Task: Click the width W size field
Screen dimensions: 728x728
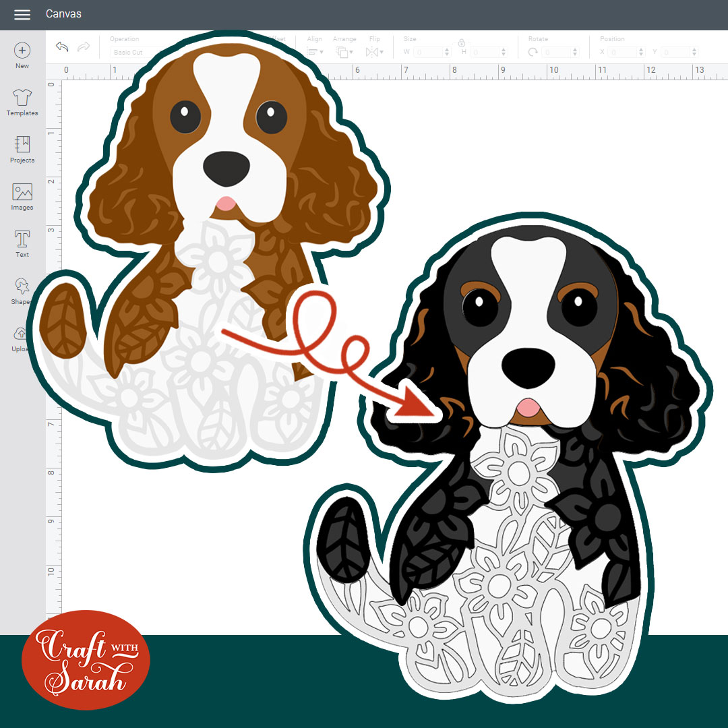Action: 429,53
